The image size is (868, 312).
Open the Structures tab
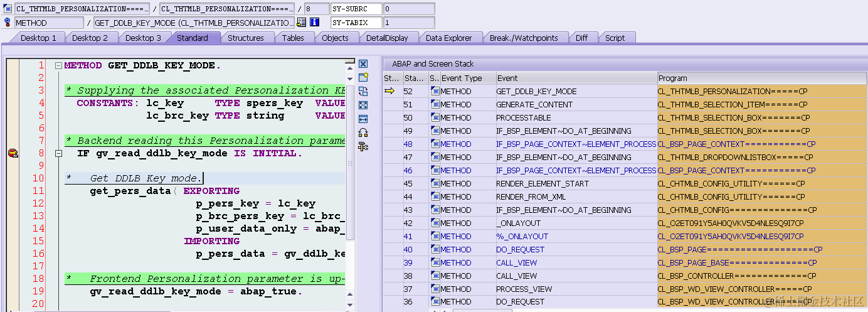(246, 38)
